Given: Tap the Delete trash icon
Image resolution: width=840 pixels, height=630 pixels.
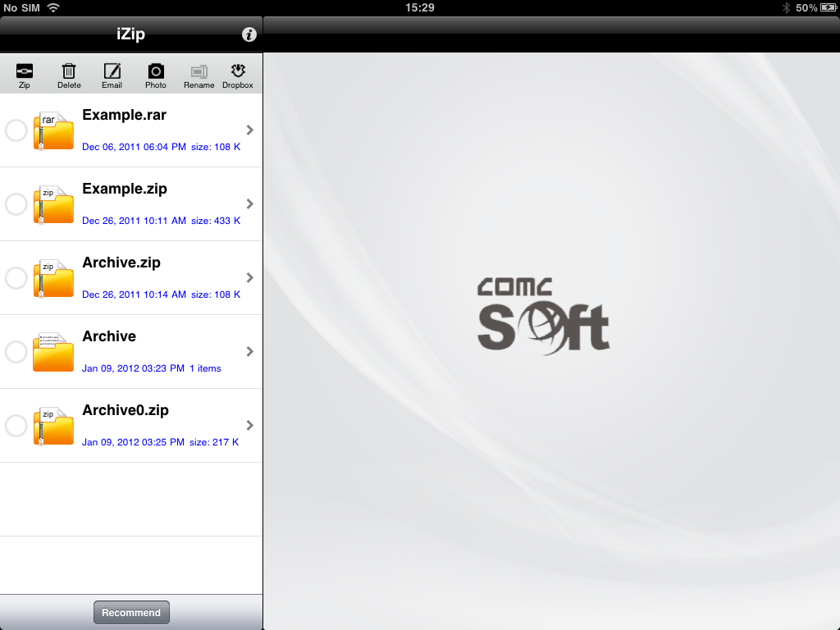Looking at the screenshot, I should pos(69,71).
